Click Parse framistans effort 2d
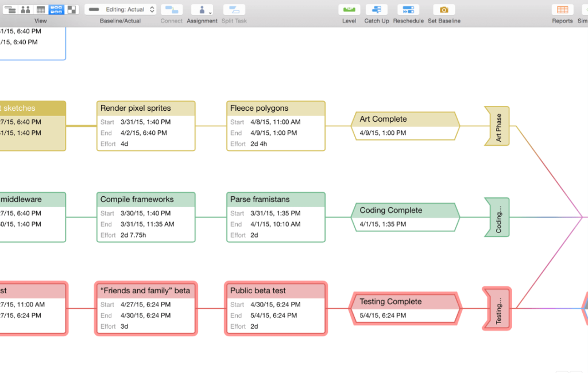Screen dimensions: 588x373 coord(254,235)
